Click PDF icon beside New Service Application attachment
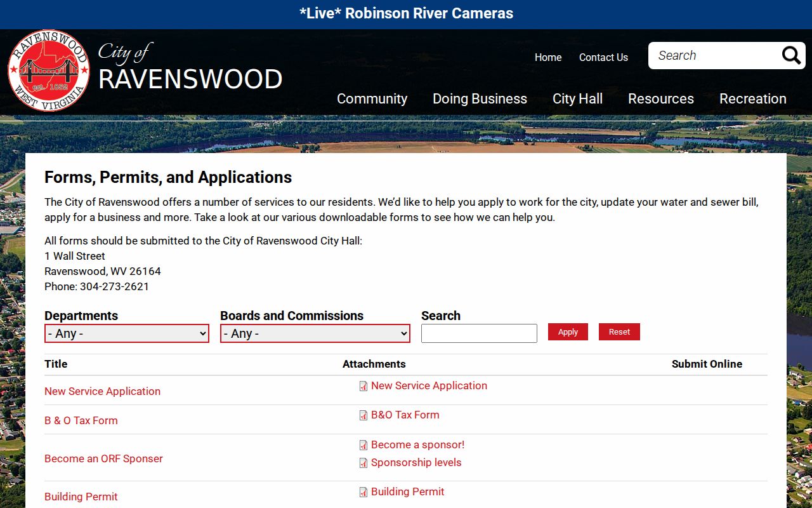Image resolution: width=812 pixels, height=508 pixels. [x=363, y=386]
